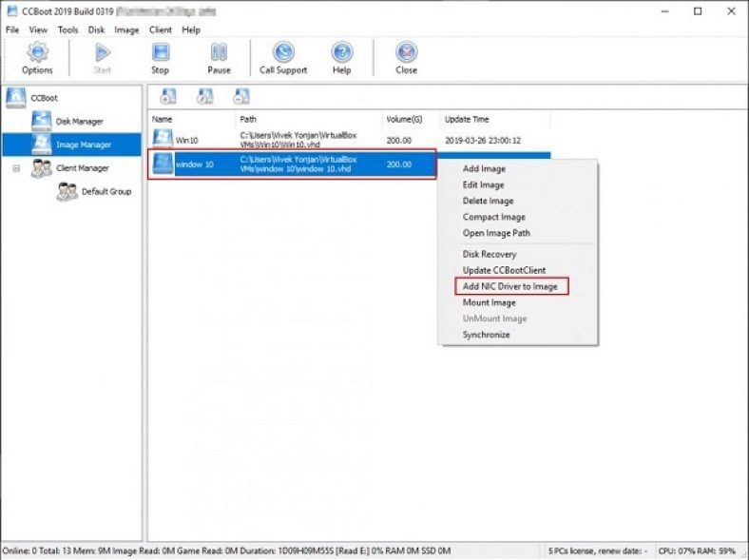
Task: Select Disk Manager in sidebar
Action: [x=79, y=122]
